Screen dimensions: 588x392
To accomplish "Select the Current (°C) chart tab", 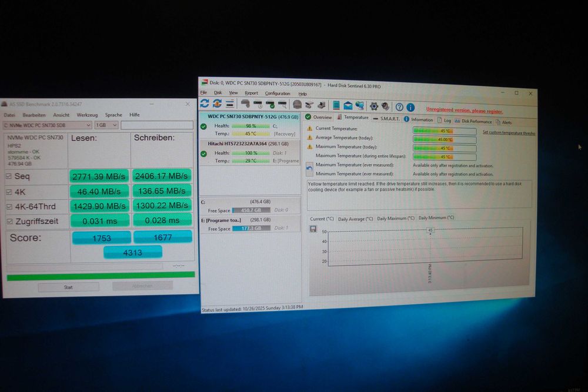I will pos(322,219).
